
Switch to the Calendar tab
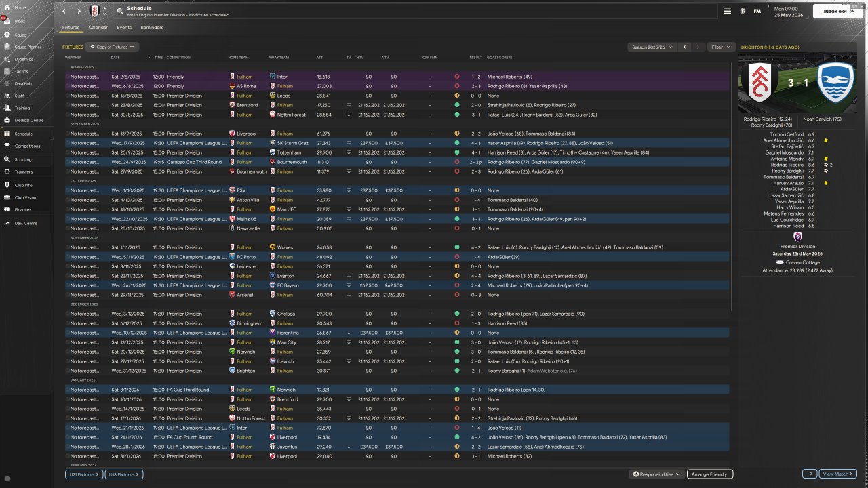[98, 28]
